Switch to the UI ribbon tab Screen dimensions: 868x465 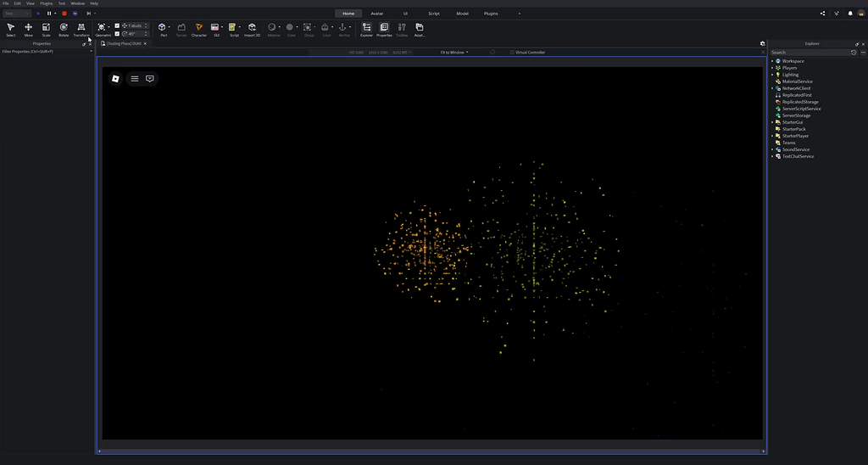pos(405,14)
